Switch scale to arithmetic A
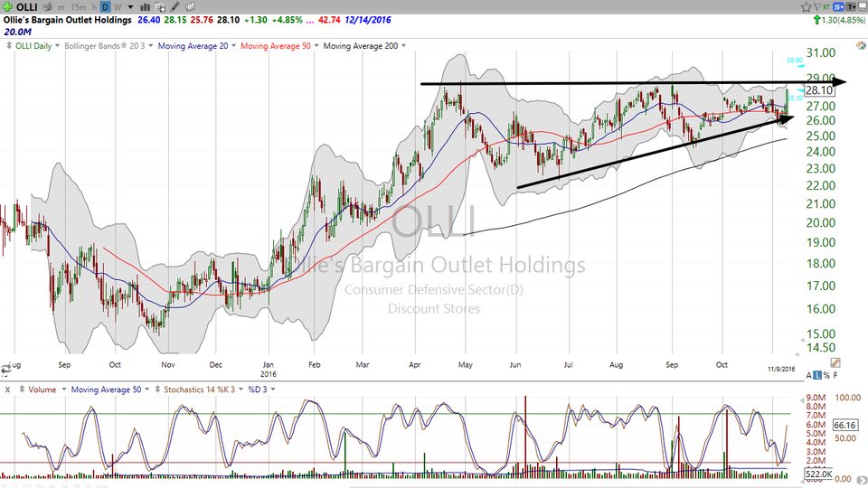The width and height of the screenshot is (868, 488). click(x=808, y=376)
